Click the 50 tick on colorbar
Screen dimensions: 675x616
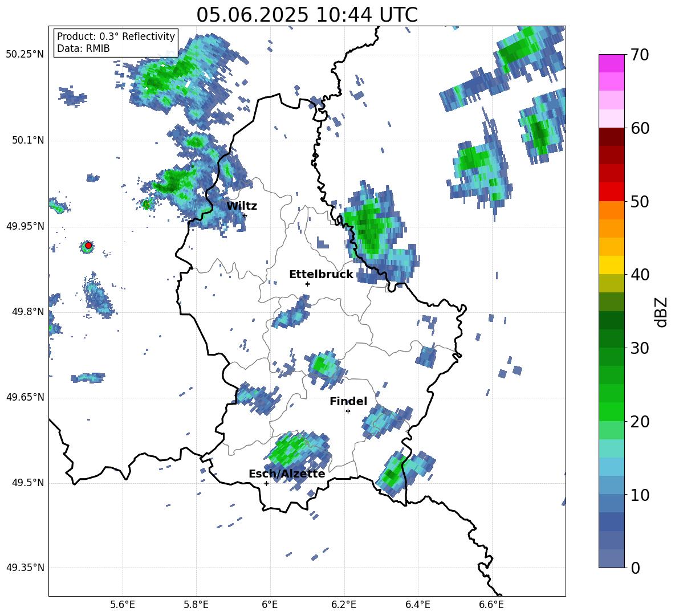640,202
